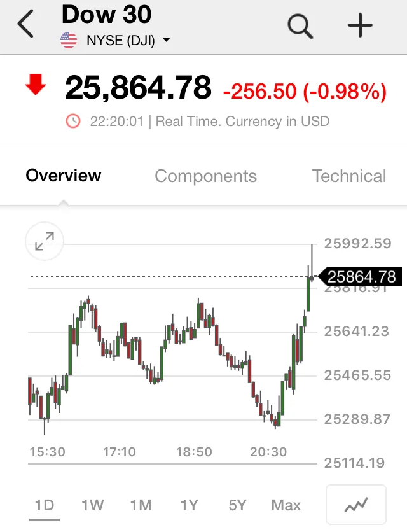Show the Max chart range
The width and height of the screenshot is (407, 532).
(x=286, y=505)
